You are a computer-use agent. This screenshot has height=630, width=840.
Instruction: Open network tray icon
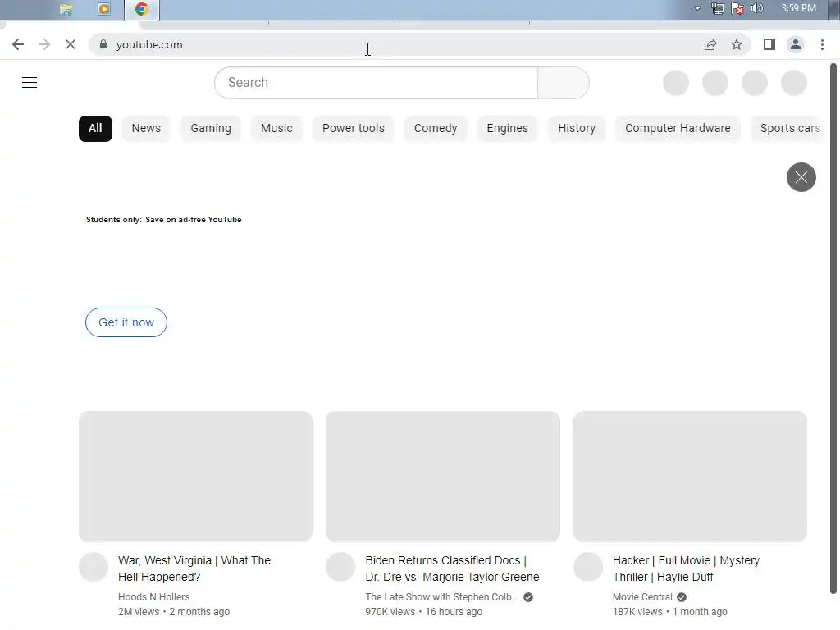[x=717, y=8]
